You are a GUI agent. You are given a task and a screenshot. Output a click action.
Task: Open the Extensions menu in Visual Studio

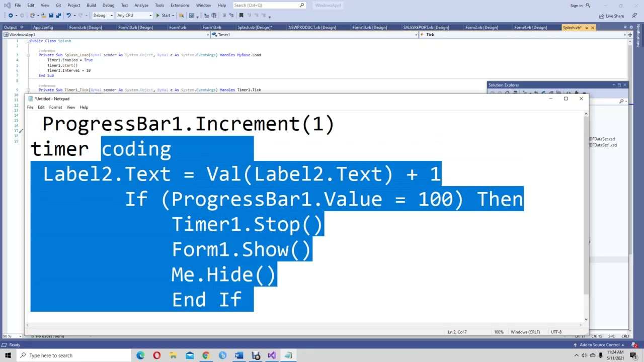(x=180, y=6)
